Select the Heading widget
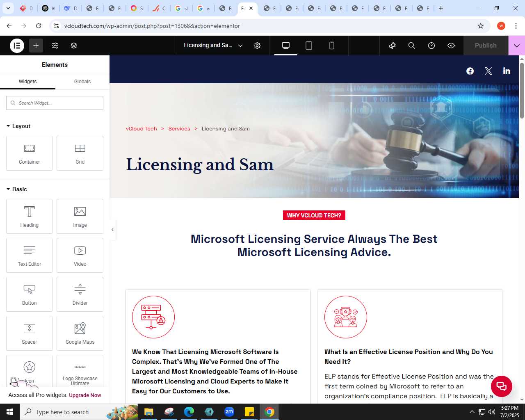 pyautogui.click(x=29, y=216)
